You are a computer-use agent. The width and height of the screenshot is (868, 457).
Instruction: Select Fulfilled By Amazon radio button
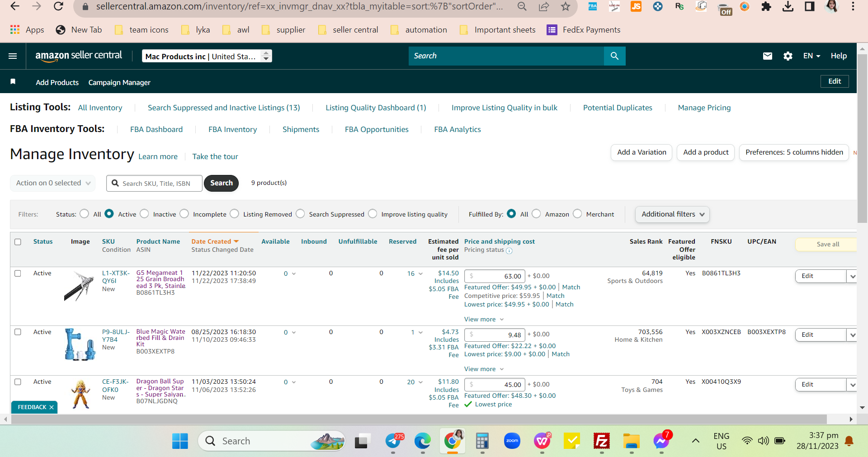[536, 214]
